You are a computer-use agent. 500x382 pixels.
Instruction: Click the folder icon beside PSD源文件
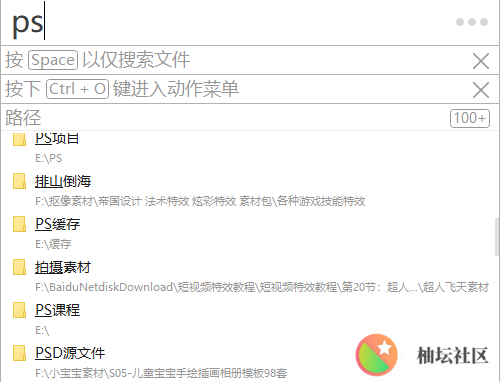click(19, 353)
